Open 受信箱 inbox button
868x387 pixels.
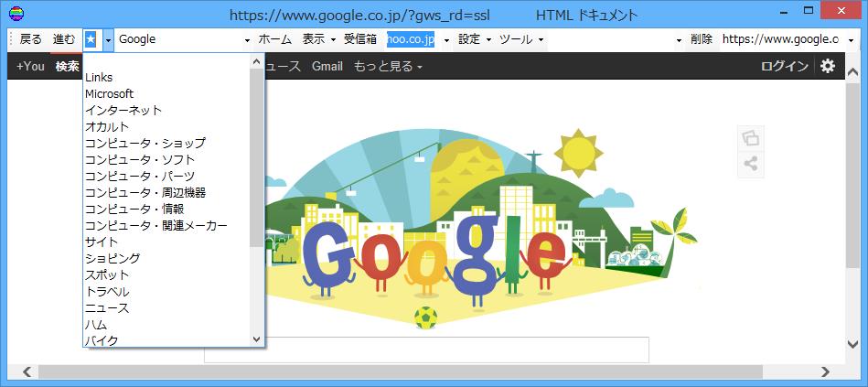pyautogui.click(x=360, y=39)
